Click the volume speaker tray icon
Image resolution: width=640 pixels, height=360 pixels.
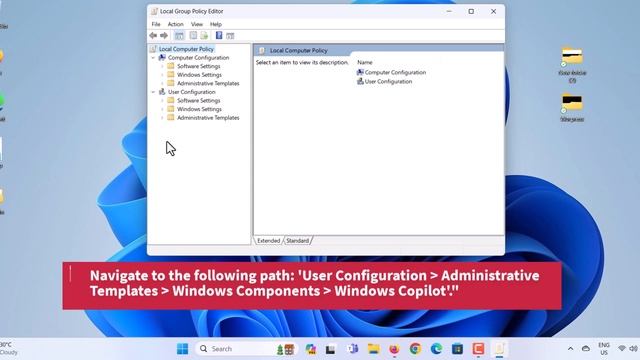[633, 349]
